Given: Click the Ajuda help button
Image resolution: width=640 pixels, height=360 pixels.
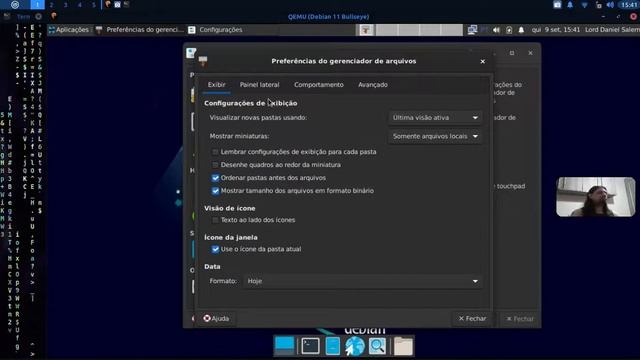Looking at the screenshot, I should coord(216,318).
